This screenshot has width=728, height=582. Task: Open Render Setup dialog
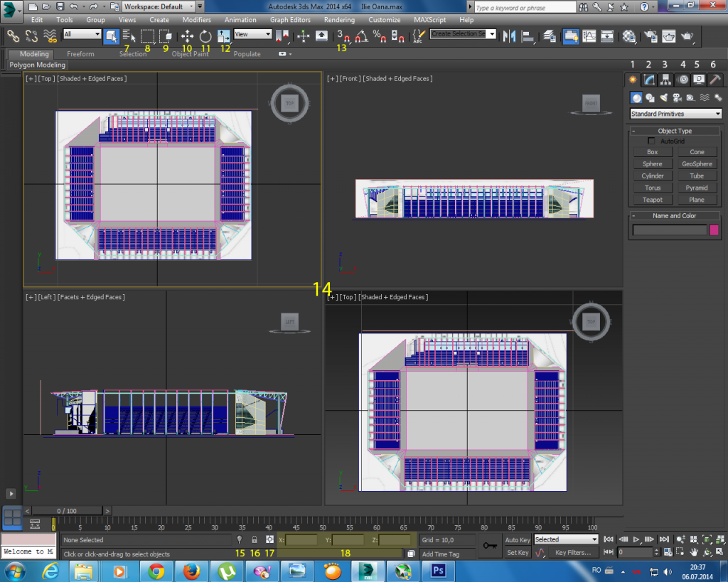651,36
